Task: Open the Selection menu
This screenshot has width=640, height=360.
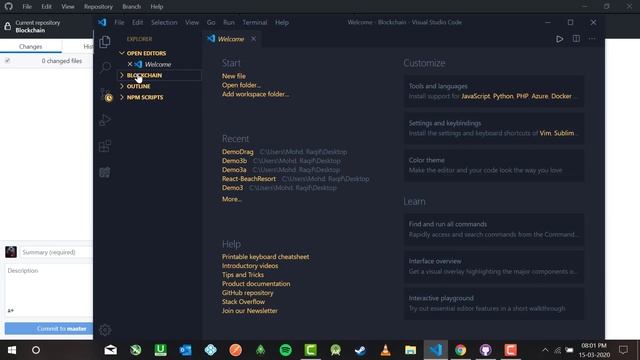Action: coord(164,22)
